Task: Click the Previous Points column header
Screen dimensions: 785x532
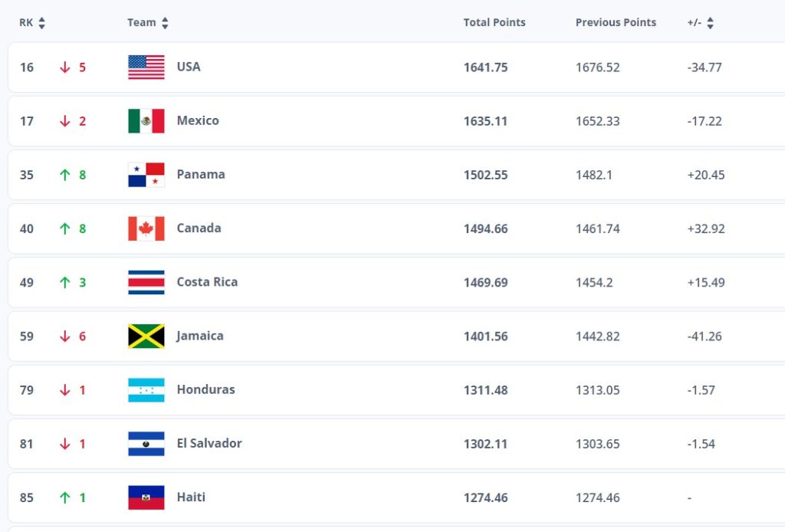Action: pos(616,22)
